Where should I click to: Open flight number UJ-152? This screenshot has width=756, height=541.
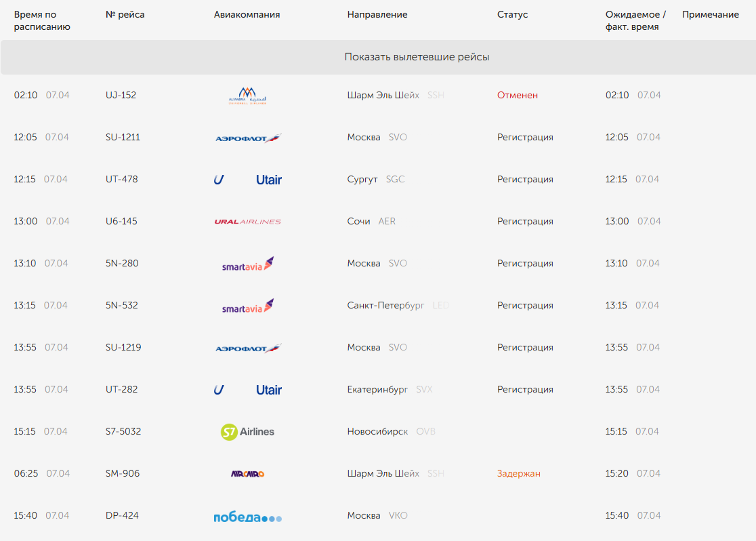(x=121, y=96)
